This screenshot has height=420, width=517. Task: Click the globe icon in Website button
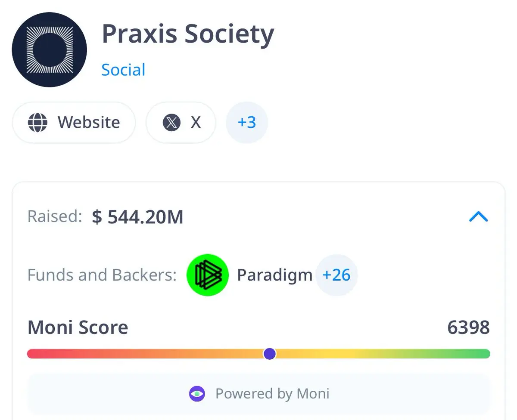click(x=37, y=123)
